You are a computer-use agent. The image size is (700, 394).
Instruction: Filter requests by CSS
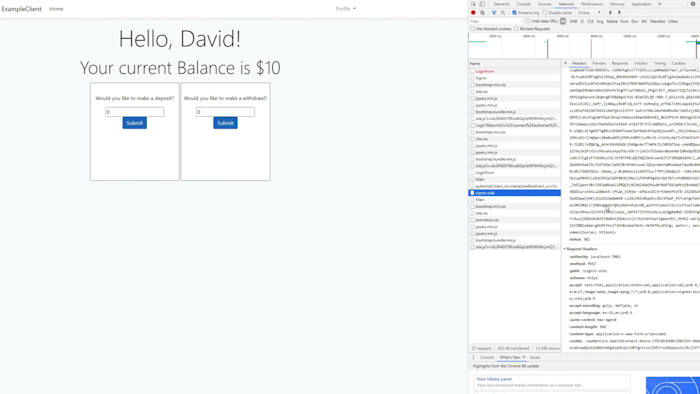(590, 21)
